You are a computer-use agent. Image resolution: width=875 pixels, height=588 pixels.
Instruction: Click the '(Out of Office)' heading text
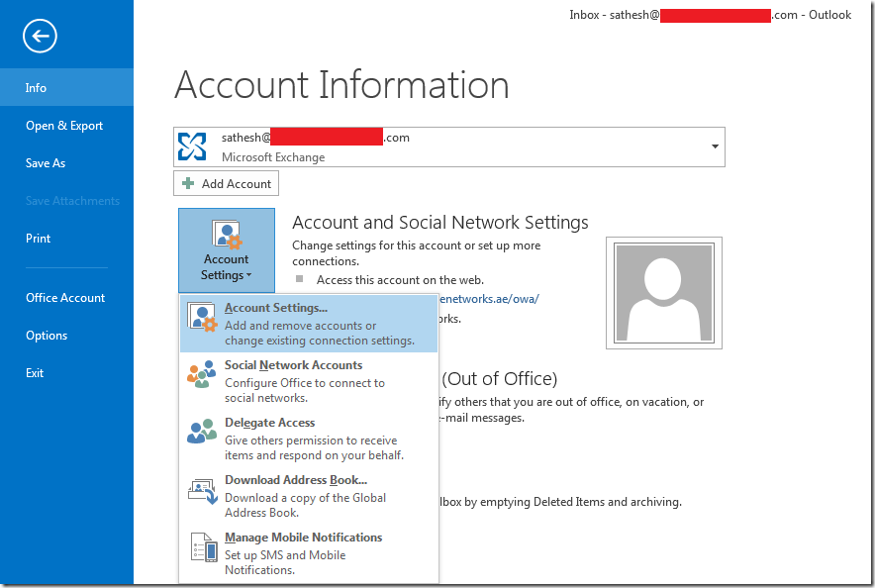[500, 379]
